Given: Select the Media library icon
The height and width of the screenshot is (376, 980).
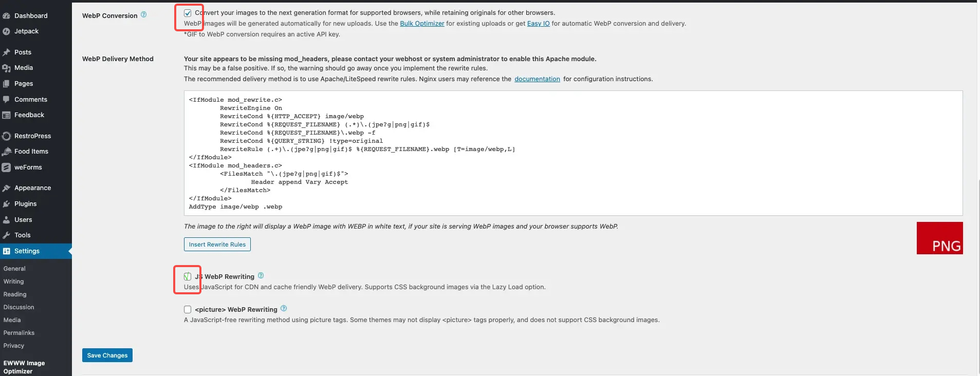Looking at the screenshot, I should click(x=7, y=67).
